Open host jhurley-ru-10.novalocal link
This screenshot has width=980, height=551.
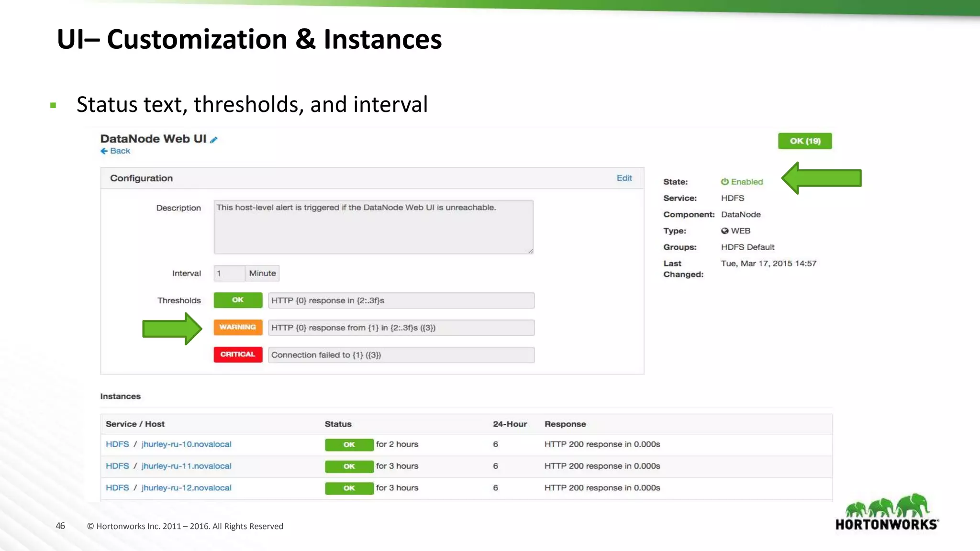[x=186, y=444]
